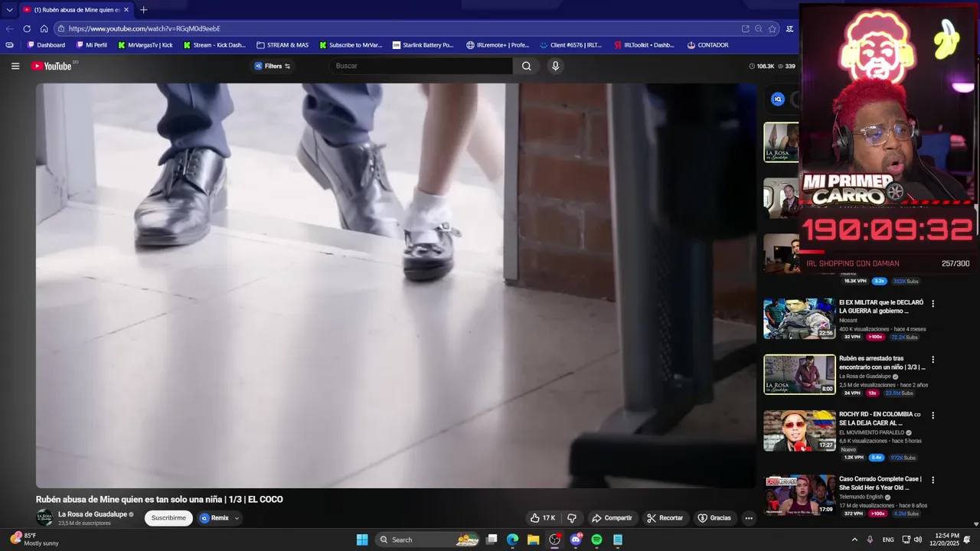
Task: Open options menu for Caso Cerrado video
Action: point(933,480)
